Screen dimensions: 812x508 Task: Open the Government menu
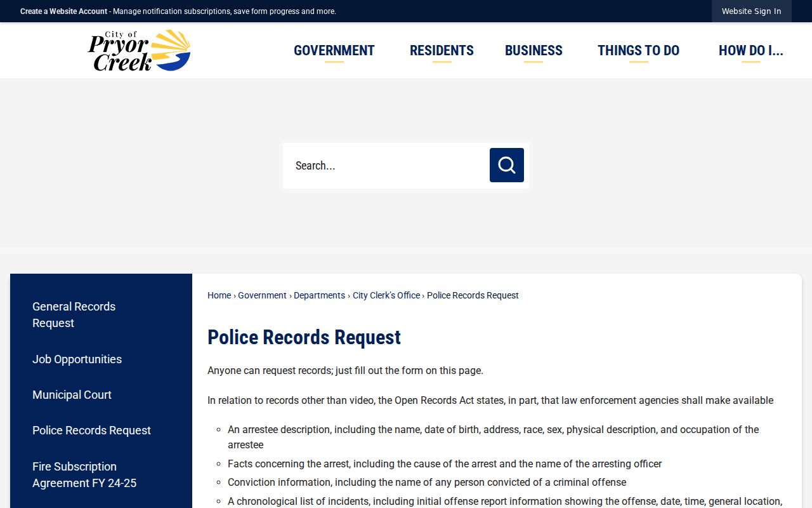(x=334, y=51)
